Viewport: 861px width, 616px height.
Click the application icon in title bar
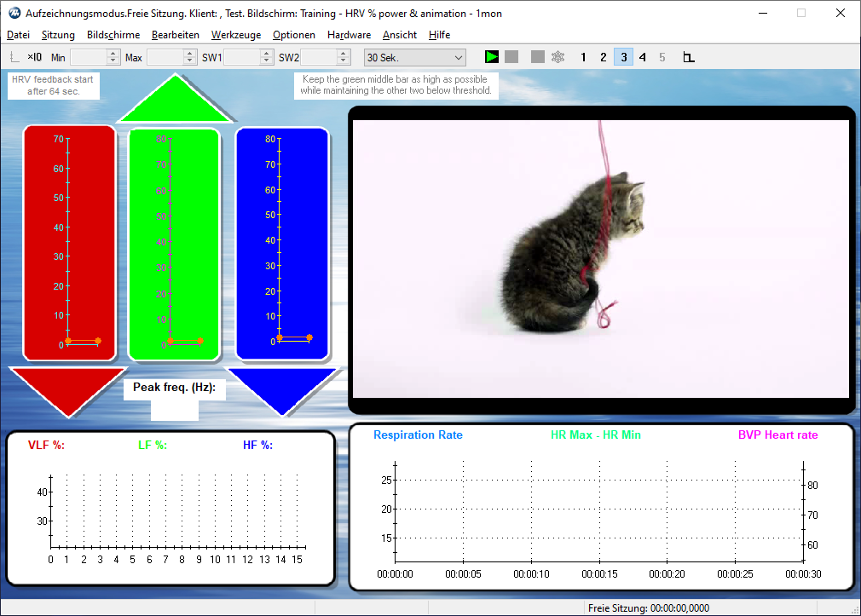14,13
